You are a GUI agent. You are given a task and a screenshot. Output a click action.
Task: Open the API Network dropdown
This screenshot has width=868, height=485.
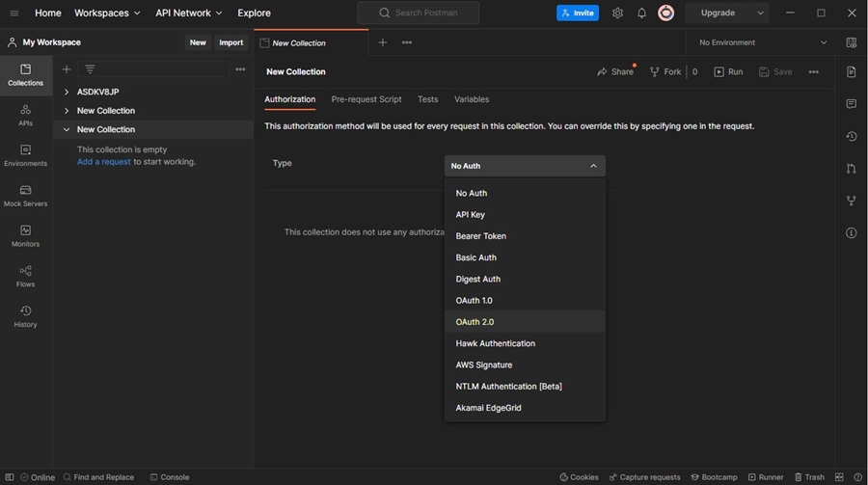click(x=189, y=13)
